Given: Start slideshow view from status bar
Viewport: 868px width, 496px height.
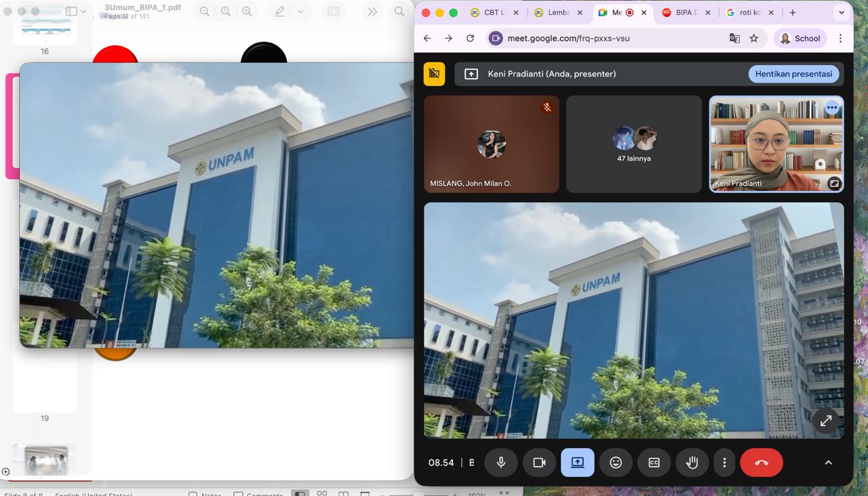Looking at the screenshot, I should tap(365, 493).
